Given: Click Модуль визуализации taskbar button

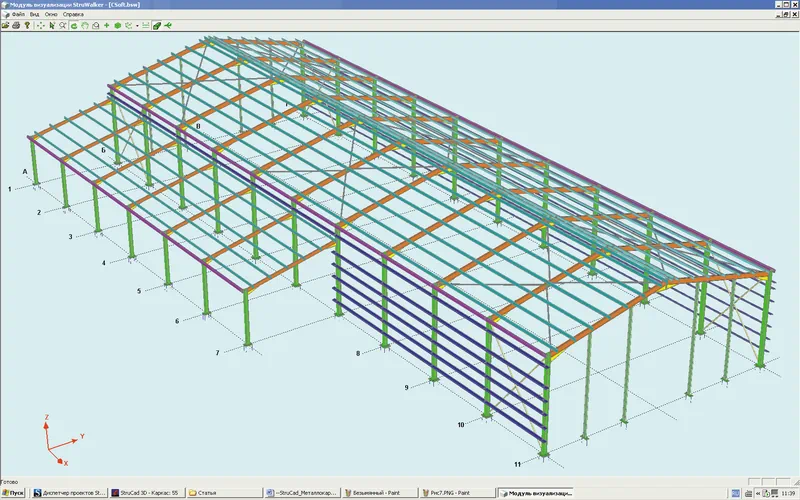Looking at the screenshot, I should pyautogui.click(x=536, y=493).
